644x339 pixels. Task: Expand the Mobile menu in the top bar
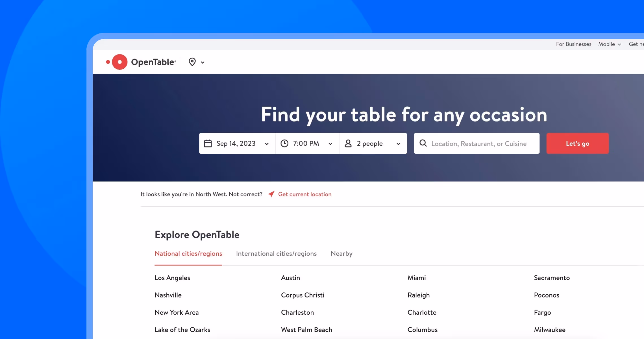coord(610,44)
